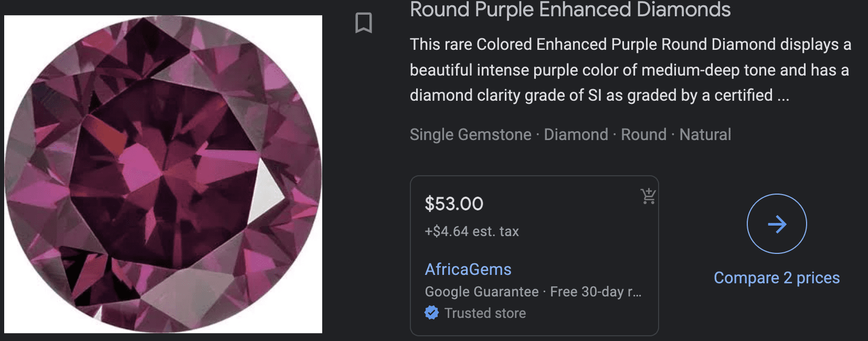Image resolution: width=868 pixels, height=341 pixels.
Task: Open the Compare 2 prices link
Action: click(x=777, y=278)
